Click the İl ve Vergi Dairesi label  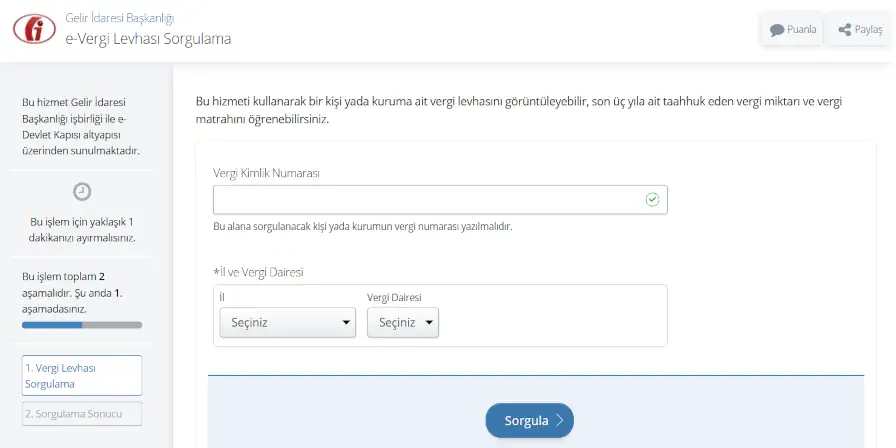[x=258, y=272]
